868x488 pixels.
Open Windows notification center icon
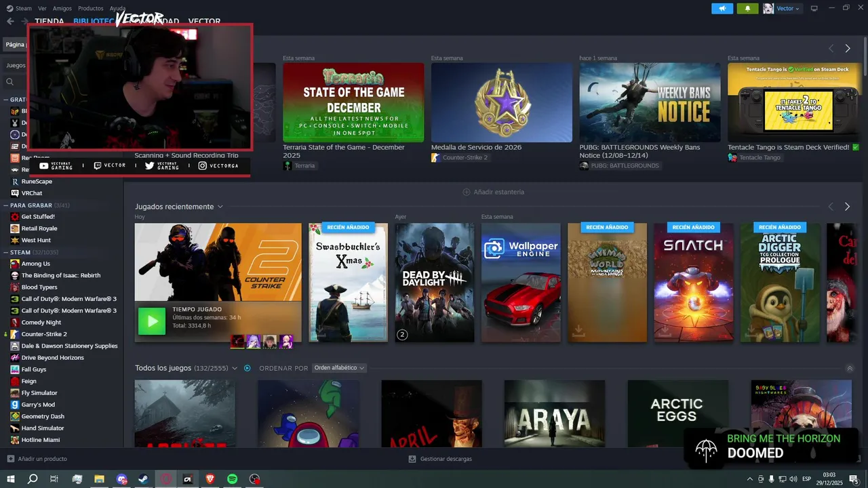[854, 479]
